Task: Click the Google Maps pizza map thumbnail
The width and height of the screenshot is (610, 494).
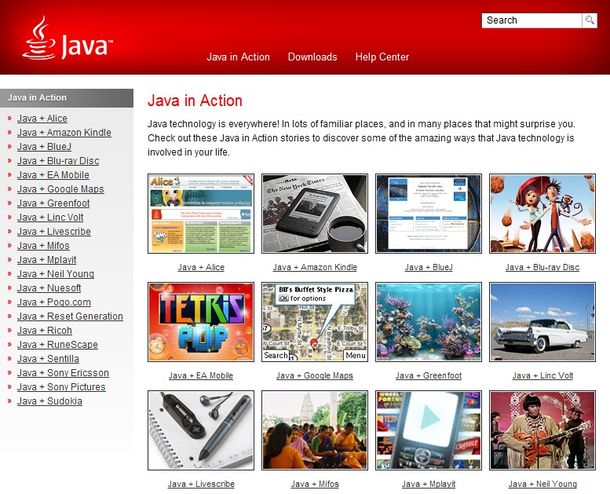Action: [315, 322]
